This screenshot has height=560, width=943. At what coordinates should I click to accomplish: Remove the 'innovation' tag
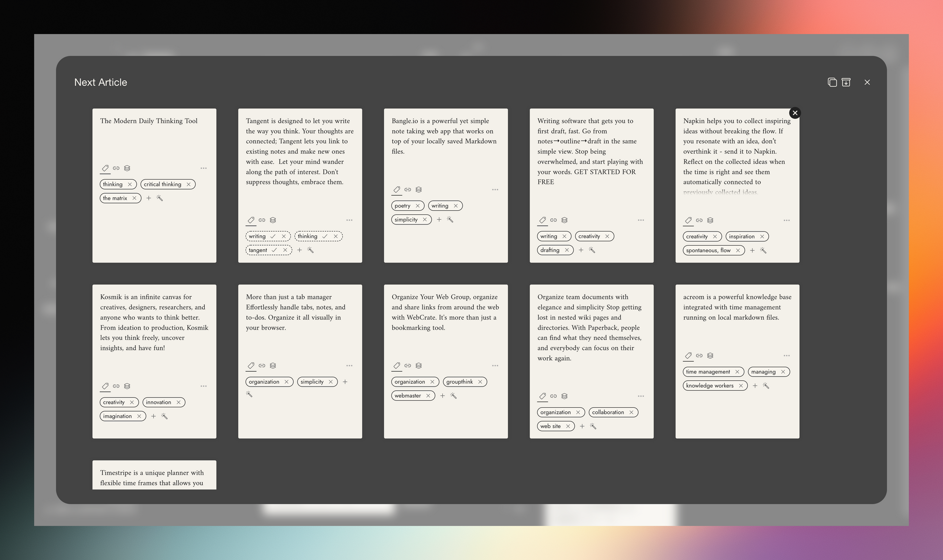(179, 402)
